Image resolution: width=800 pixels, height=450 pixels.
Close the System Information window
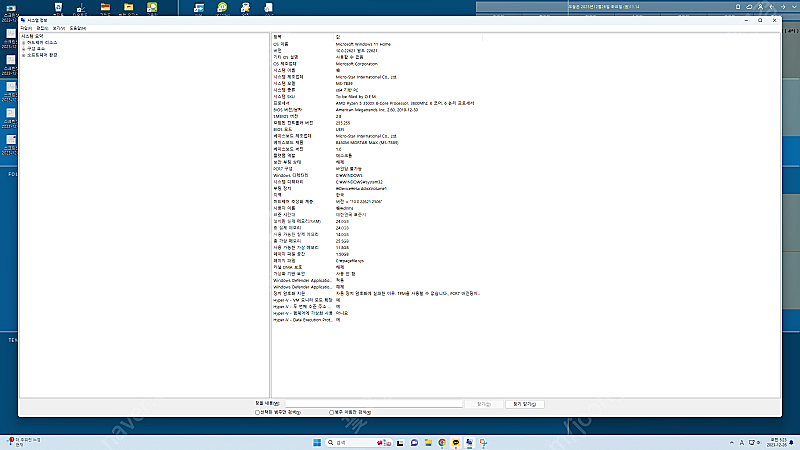[774, 20]
